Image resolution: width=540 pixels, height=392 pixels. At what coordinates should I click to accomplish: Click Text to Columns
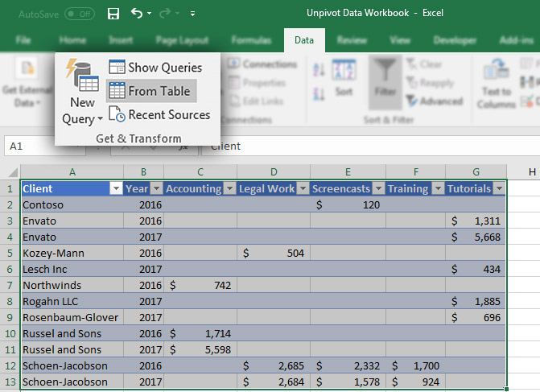497,84
